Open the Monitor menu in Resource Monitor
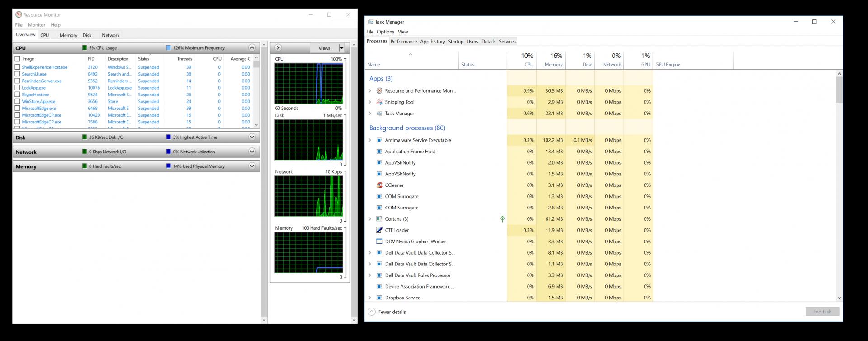The width and height of the screenshot is (868, 341). click(x=37, y=25)
